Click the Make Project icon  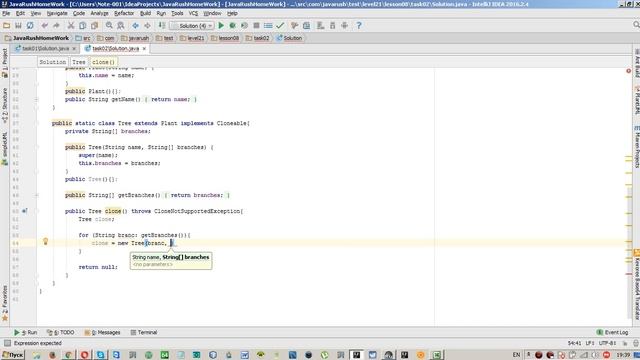162,25
